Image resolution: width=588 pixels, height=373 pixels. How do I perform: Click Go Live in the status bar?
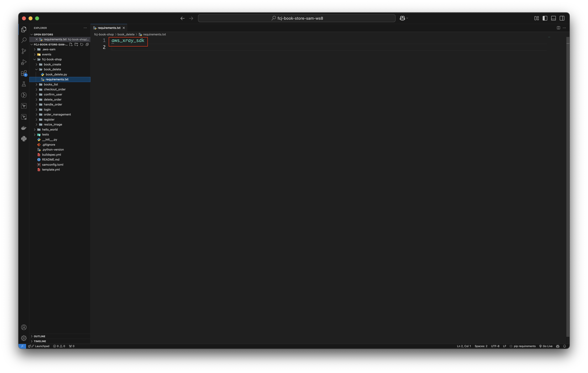546,346
